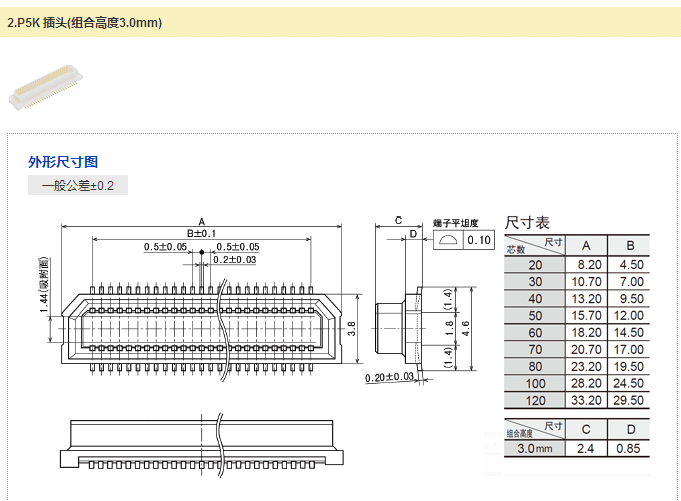Select column header A in dimension table
This screenshot has height=501, width=681.
(587, 246)
